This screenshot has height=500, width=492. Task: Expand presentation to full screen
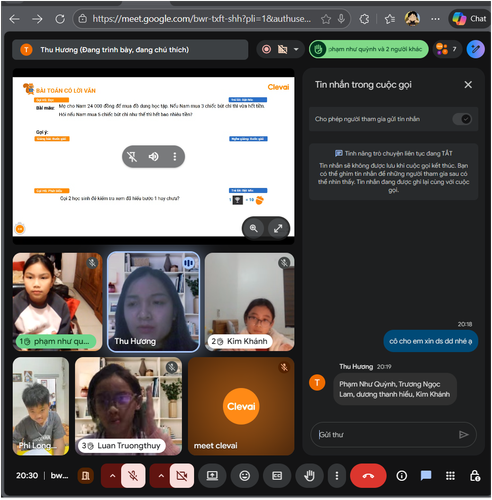(278, 228)
